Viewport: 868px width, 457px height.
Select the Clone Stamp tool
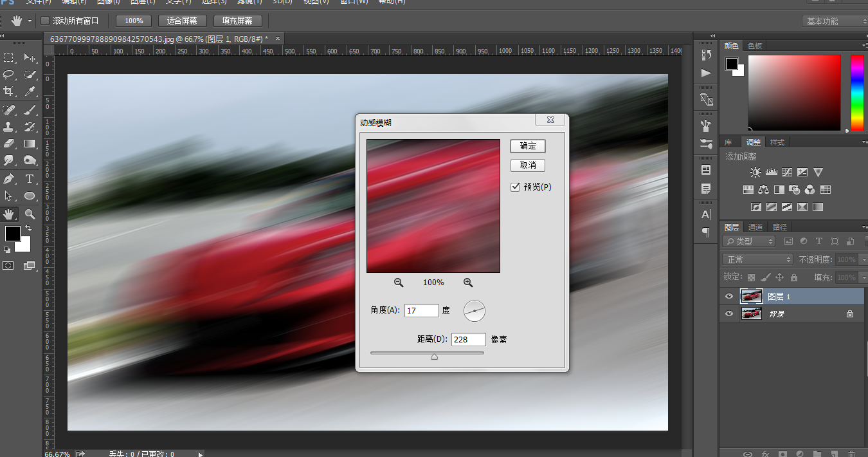point(9,127)
